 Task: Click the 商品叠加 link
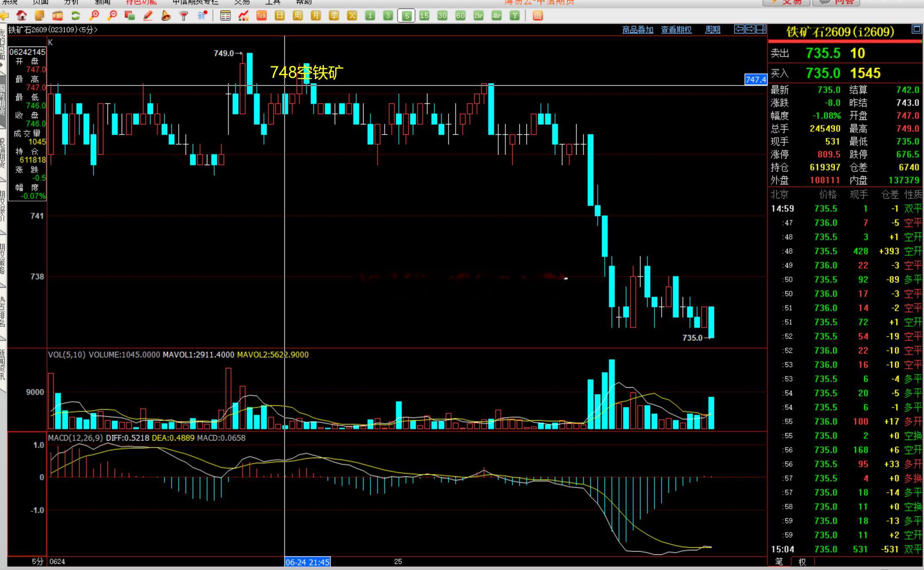(638, 30)
